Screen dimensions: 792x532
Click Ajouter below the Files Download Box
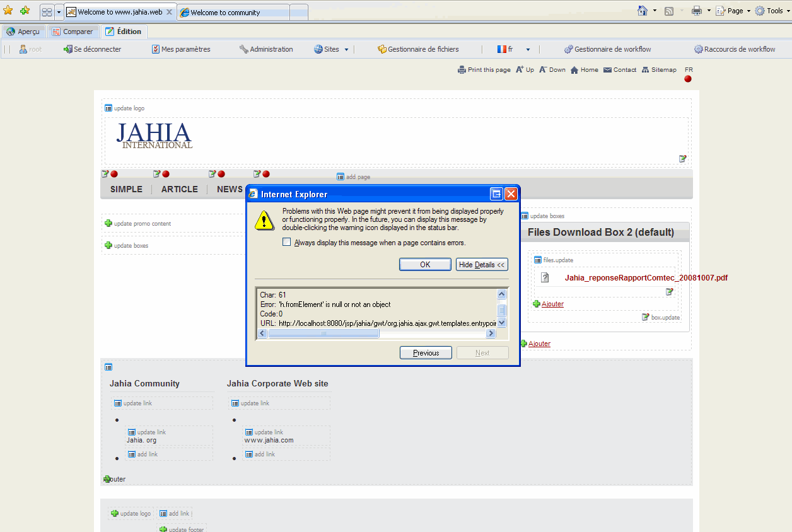point(539,344)
